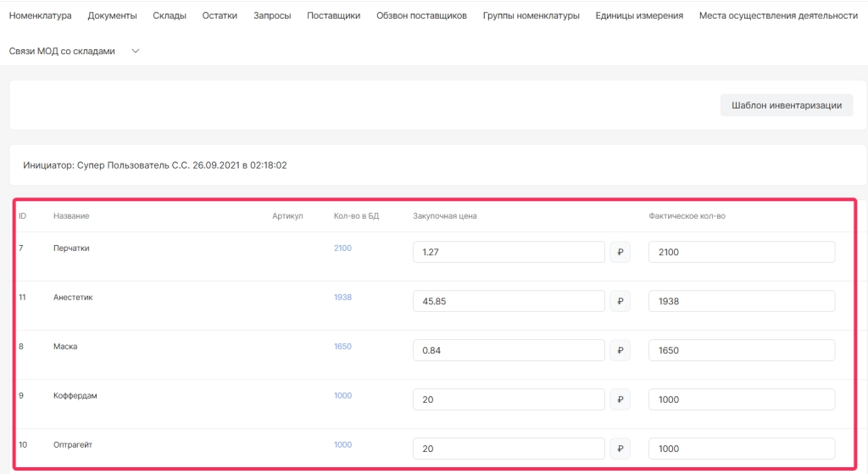Select the Единицы измерения tab
868x474 pixels.
coord(639,15)
